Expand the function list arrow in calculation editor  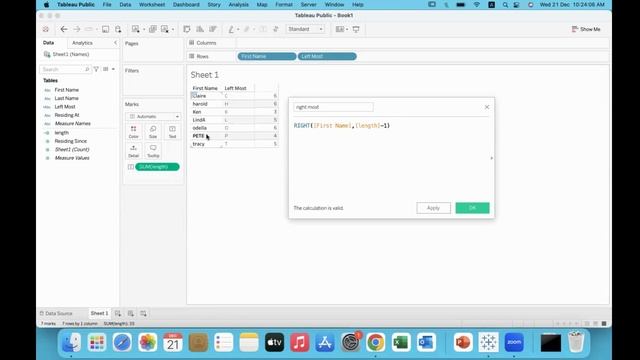491,158
